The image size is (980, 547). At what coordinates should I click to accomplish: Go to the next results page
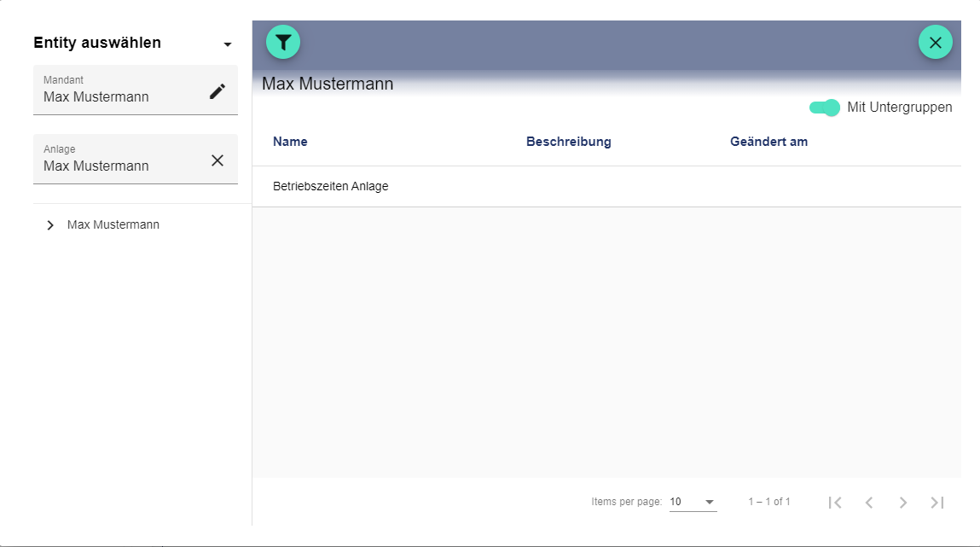[x=903, y=502]
